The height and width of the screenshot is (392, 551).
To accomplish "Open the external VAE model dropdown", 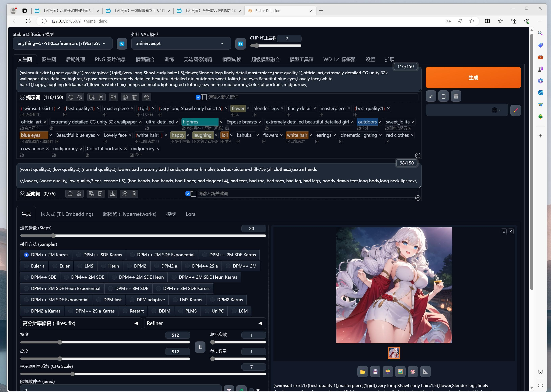I will point(181,43).
